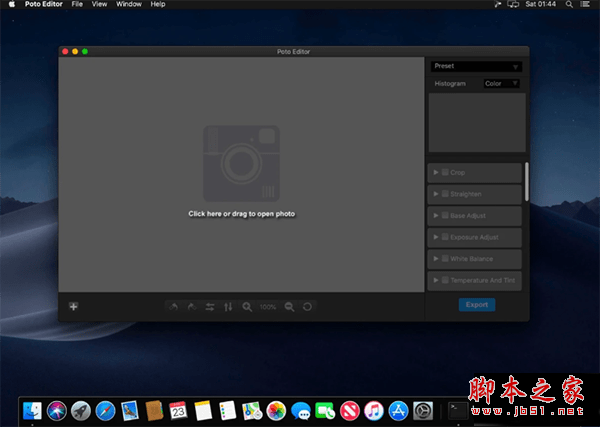Click the add photo plus icon
600x427 pixels.
pos(73,306)
